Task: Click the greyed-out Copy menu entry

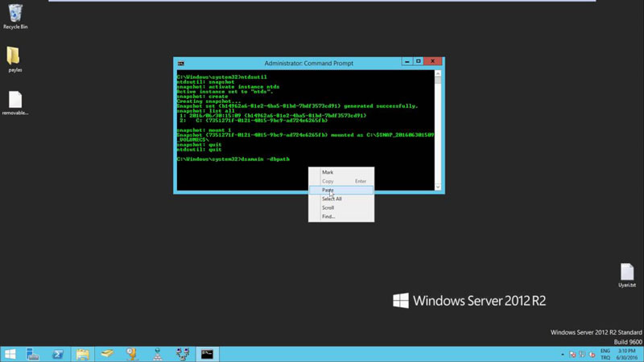Action: click(341, 181)
